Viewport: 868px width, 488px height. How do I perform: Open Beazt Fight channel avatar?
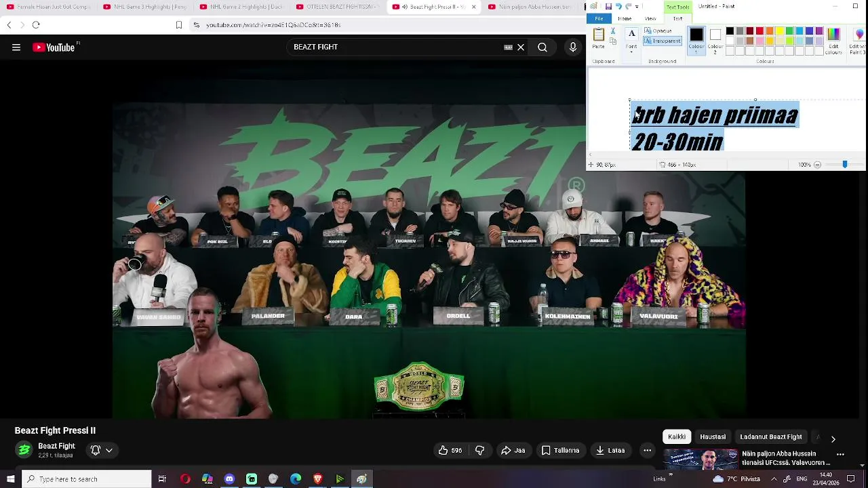point(24,450)
